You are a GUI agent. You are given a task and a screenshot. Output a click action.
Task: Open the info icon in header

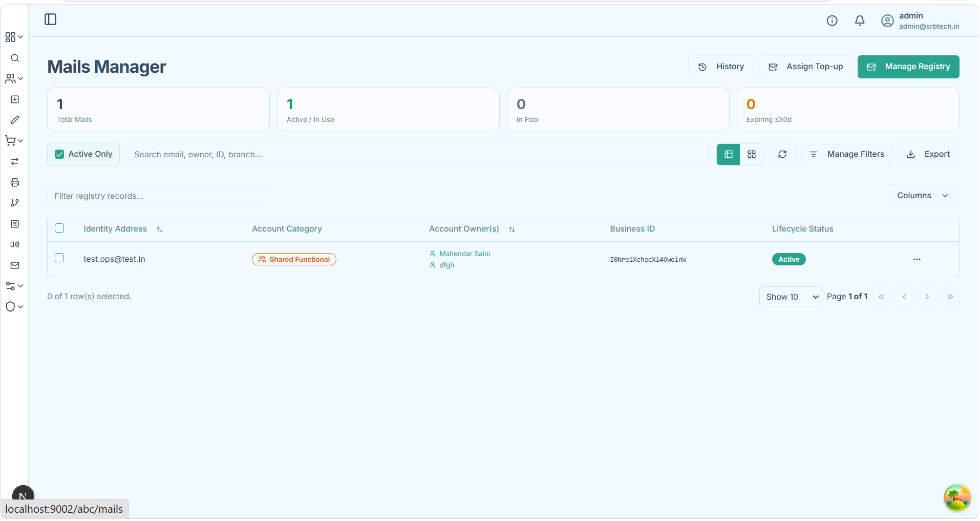[x=832, y=20]
